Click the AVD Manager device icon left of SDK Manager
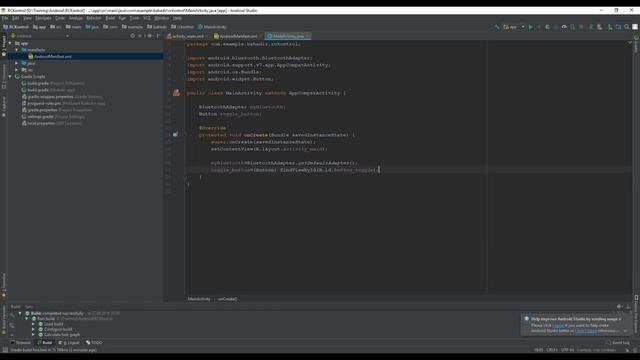640x360 pixels. [x=610, y=27]
